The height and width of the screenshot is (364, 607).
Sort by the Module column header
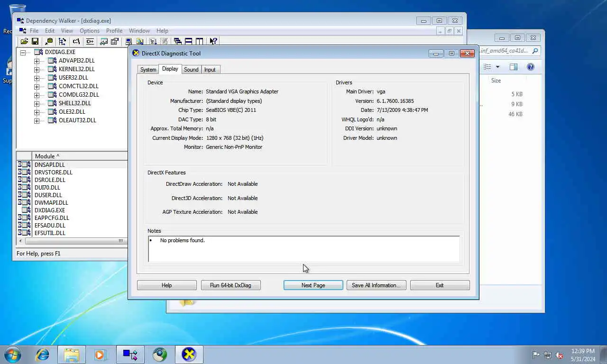click(x=80, y=156)
